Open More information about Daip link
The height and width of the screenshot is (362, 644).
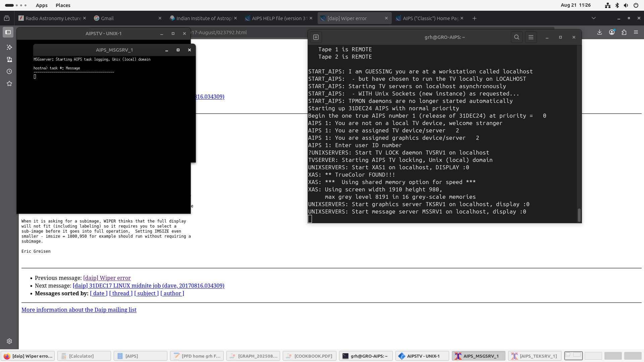coord(79,310)
